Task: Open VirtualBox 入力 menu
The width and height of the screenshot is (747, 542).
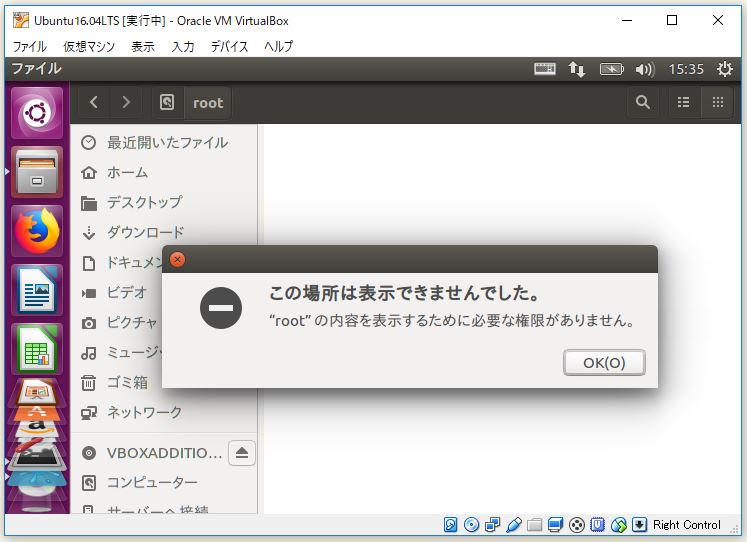Action: tap(183, 46)
